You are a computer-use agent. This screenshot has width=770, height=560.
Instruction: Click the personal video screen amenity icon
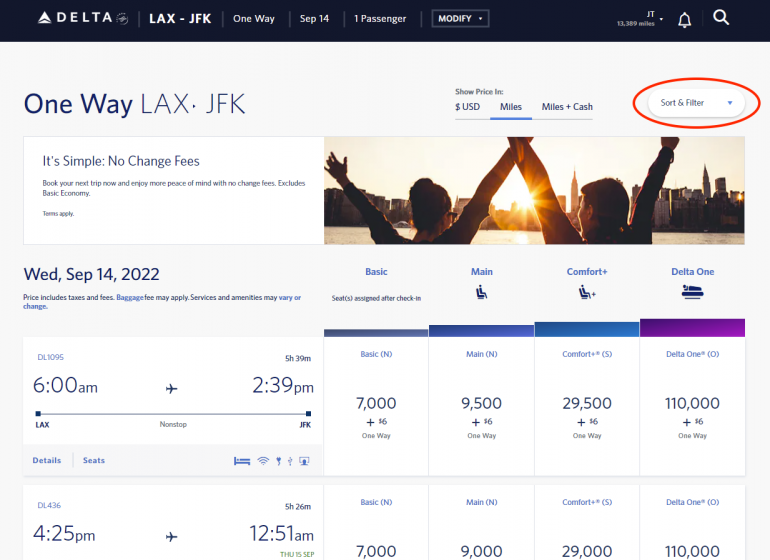point(304,461)
